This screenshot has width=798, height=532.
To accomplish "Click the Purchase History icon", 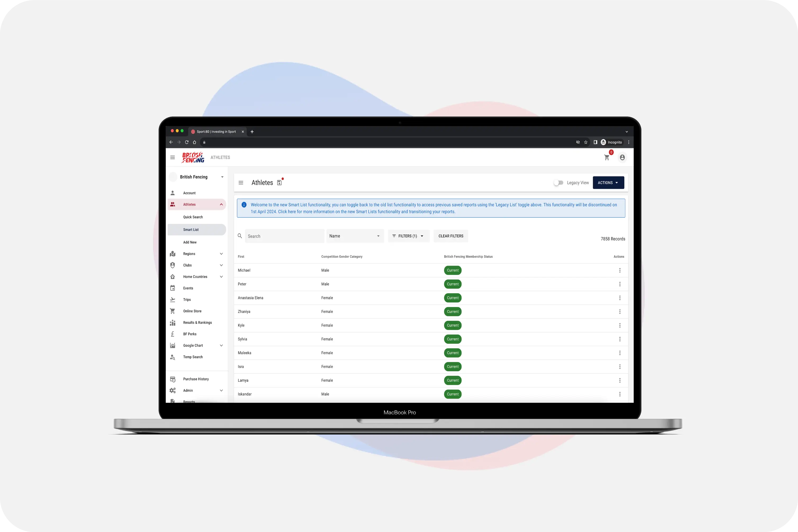I will [172, 379].
